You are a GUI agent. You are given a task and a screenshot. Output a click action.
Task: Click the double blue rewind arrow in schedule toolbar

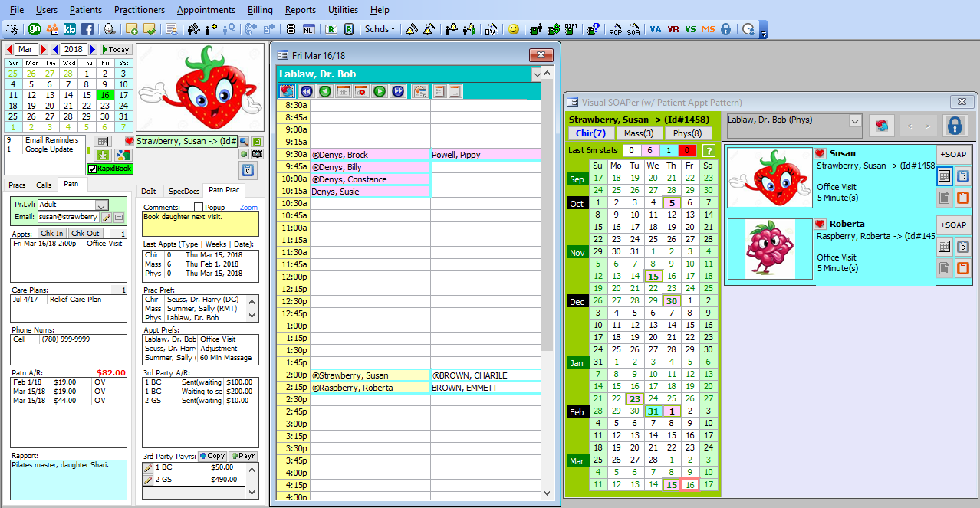click(306, 91)
